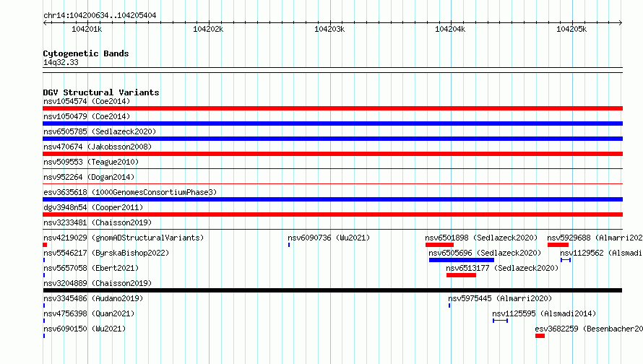Open nsv5657058 (Ebert2021) label
The width and height of the screenshot is (643, 364).
coord(91,268)
